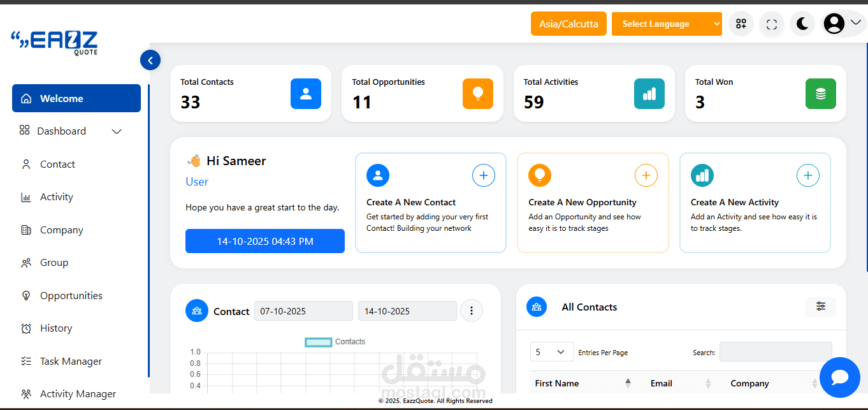868x410 pixels.
Task: Click the Contact chart end date 14-10-2025
Action: (407, 311)
